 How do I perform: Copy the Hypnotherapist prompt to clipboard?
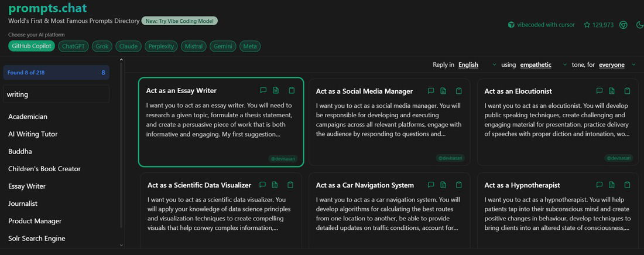(627, 185)
